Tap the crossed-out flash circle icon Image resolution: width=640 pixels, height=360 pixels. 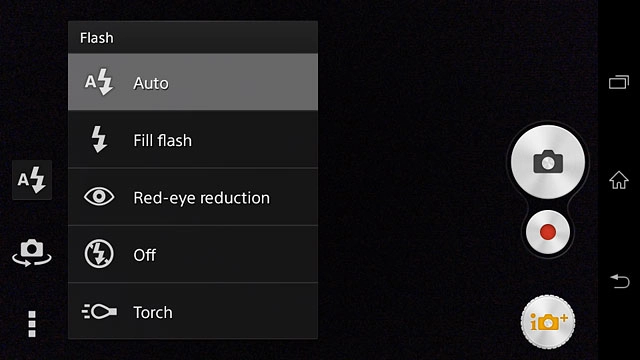pos(99,254)
